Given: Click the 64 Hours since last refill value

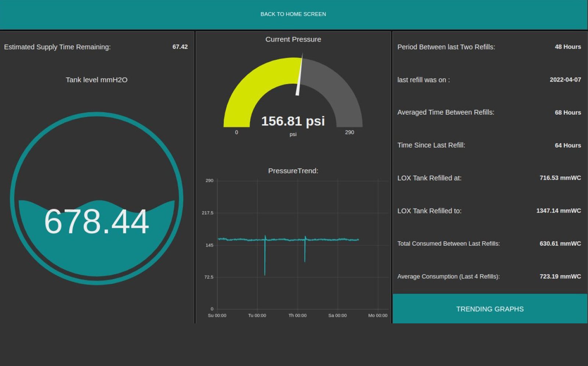Looking at the screenshot, I should click(x=568, y=146).
